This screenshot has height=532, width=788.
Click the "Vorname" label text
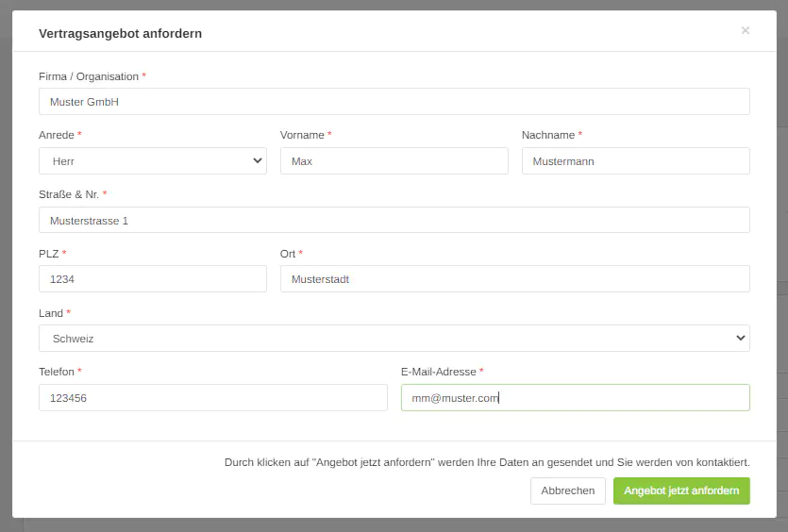302,136
